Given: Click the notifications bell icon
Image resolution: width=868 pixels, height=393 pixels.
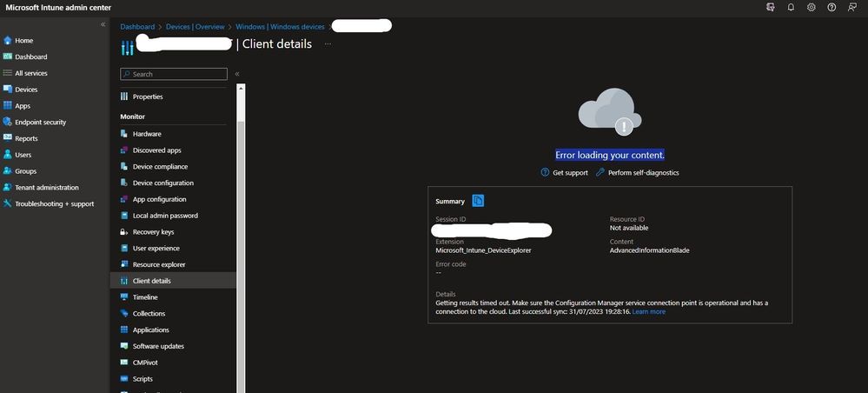Looking at the screenshot, I should 791,7.
